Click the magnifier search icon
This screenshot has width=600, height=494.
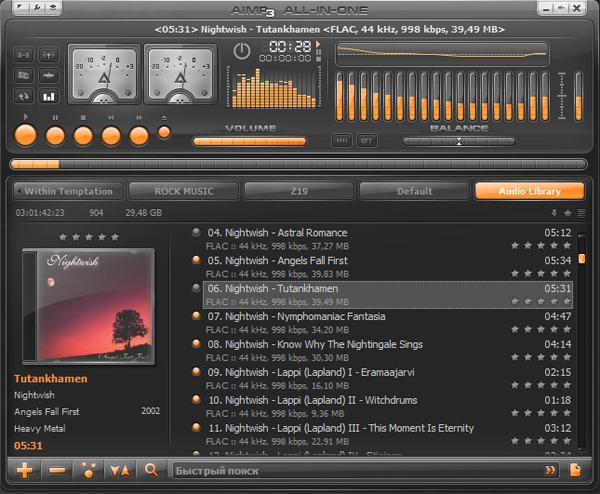click(x=152, y=470)
